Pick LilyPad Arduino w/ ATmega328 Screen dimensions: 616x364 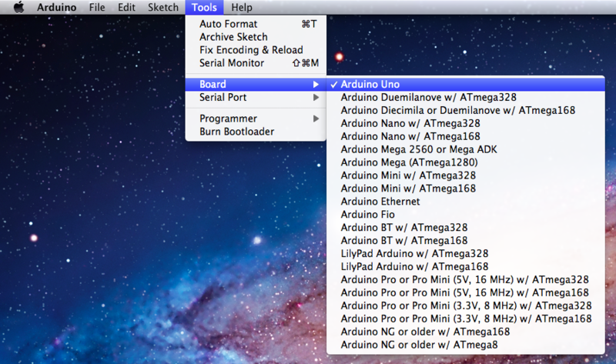click(466, 253)
